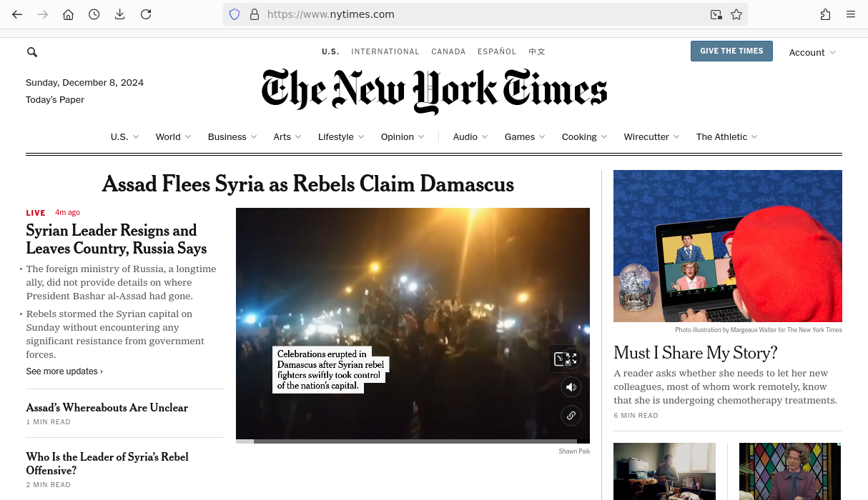Open the browser downloads panel
This screenshot has height=500, width=868.
119,14
